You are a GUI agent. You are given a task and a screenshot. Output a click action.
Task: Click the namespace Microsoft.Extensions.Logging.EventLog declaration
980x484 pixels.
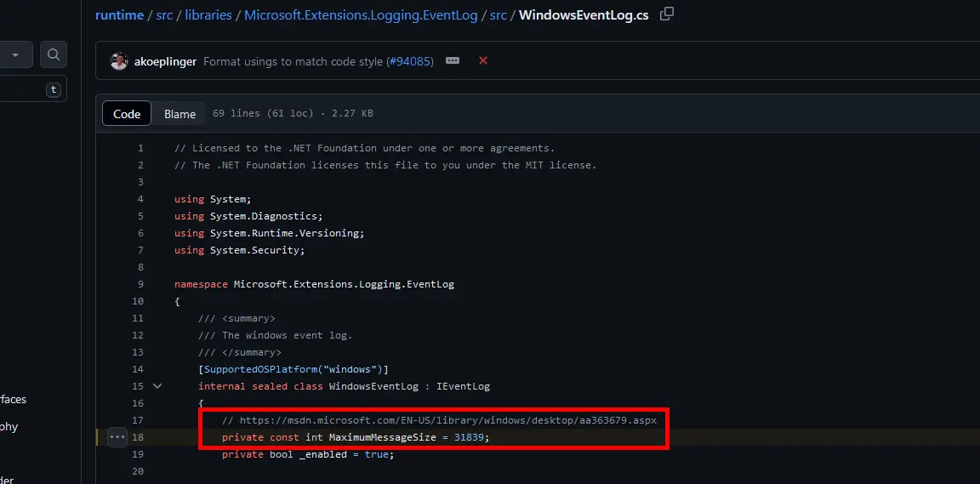[315, 284]
